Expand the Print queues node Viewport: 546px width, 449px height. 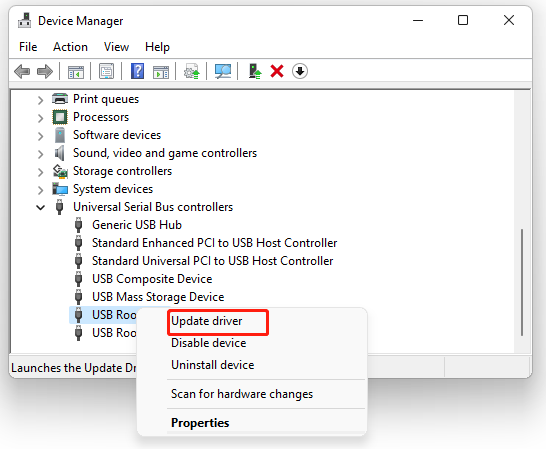40,100
